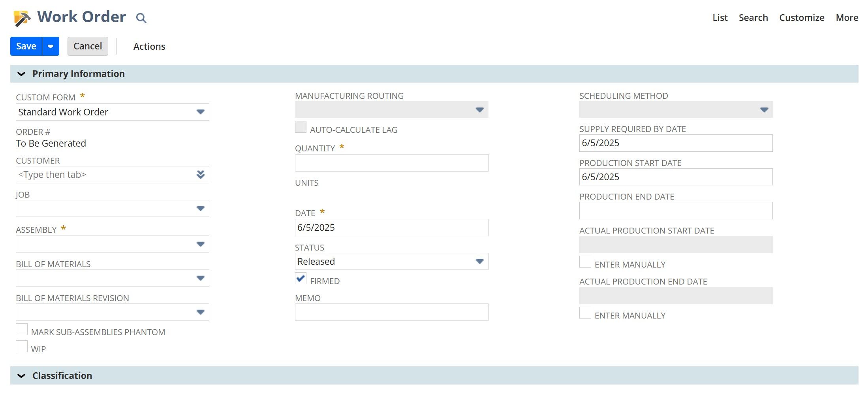
Task: Open the record search magnifier beside the title
Action: tap(141, 18)
